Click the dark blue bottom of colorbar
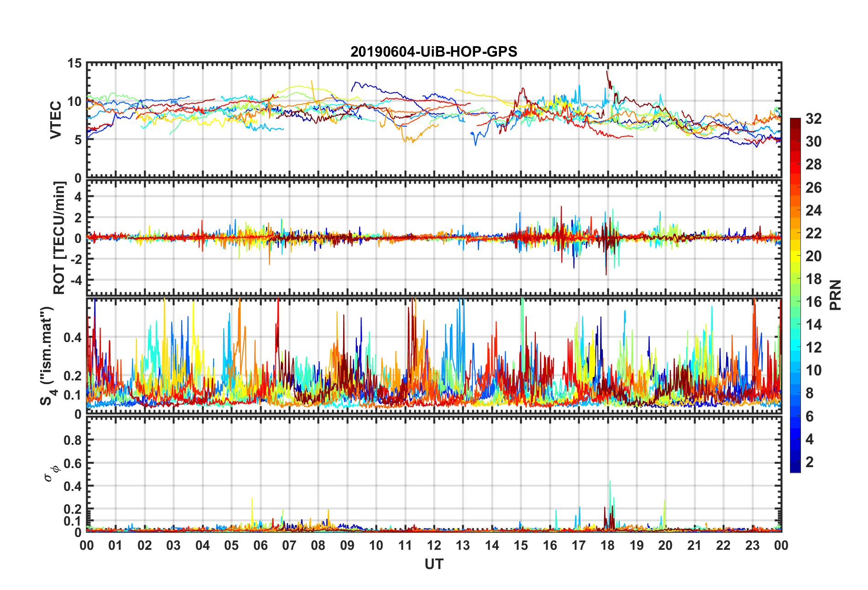Screen dimensions: 868x590 (x=795, y=469)
